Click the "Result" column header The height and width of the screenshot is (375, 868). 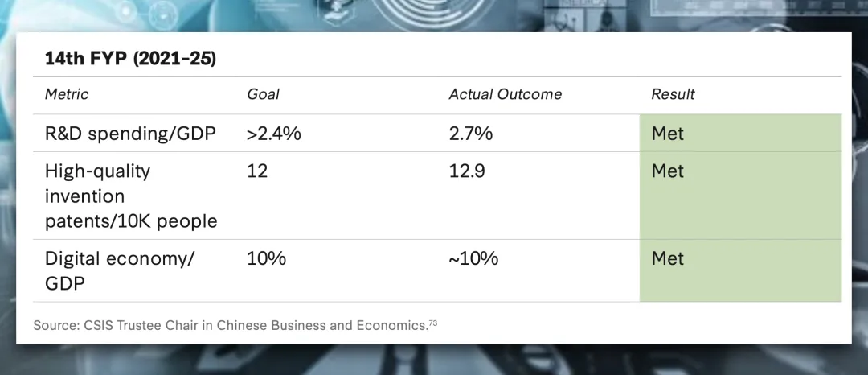pyautogui.click(x=673, y=94)
